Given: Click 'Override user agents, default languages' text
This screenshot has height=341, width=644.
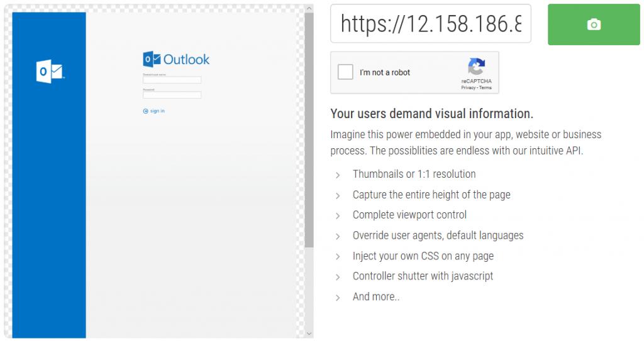Looking at the screenshot, I should (438, 235).
